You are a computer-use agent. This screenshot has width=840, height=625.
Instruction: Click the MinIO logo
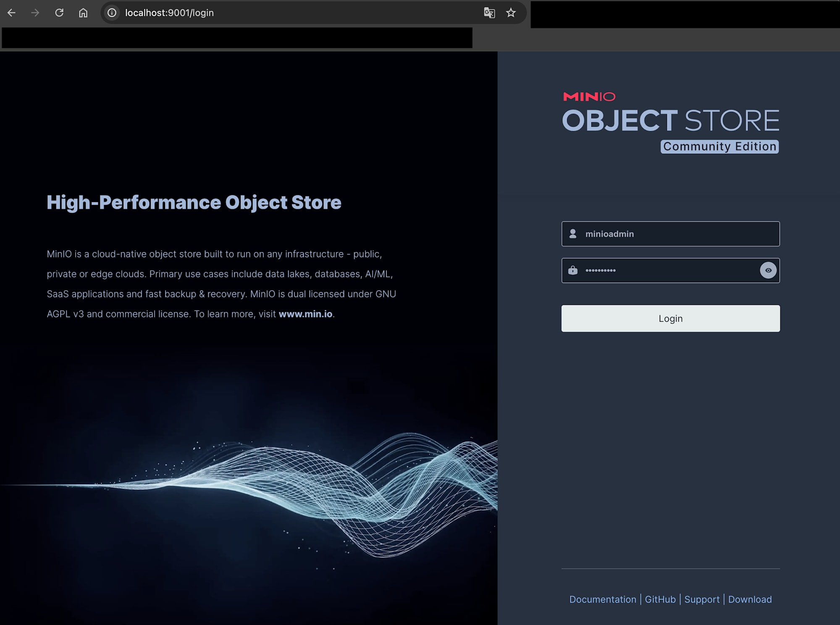click(589, 97)
